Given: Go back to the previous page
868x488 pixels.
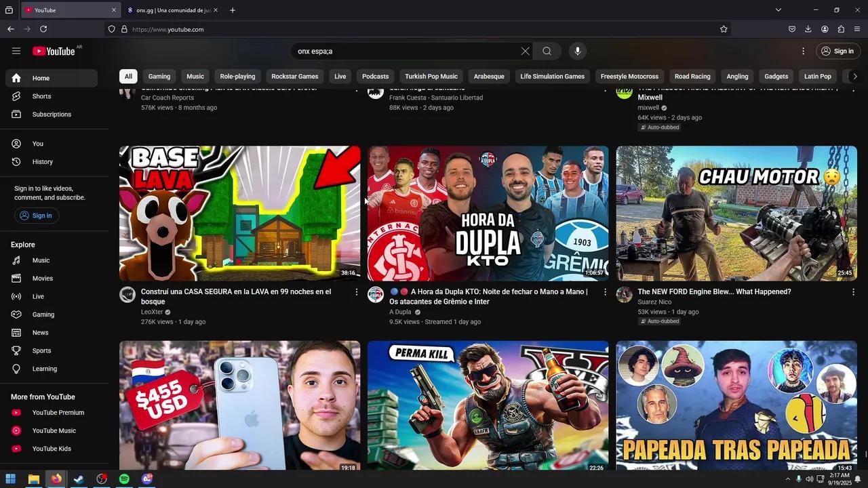Looking at the screenshot, I should click(x=11, y=29).
